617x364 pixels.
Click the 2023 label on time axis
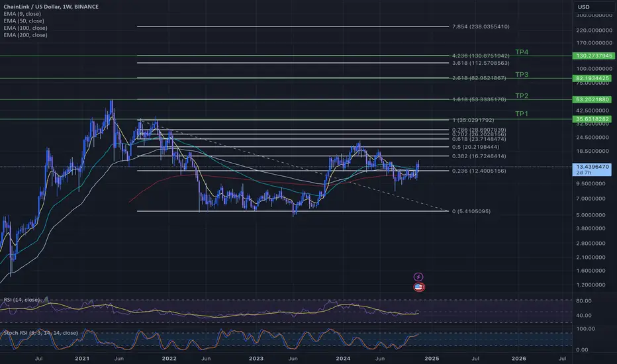256,359
